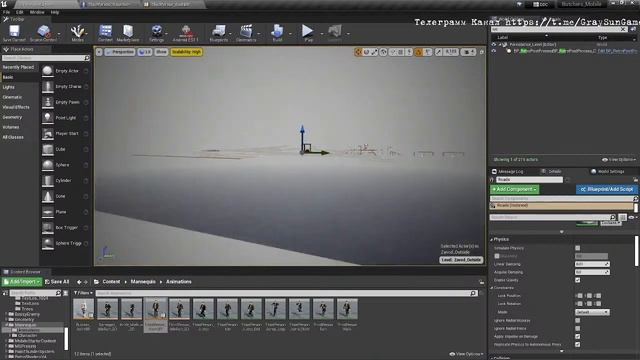This screenshot has height=360, width=640.
Task: Open View Options in World Outliner
Action: tap(619, 160)
